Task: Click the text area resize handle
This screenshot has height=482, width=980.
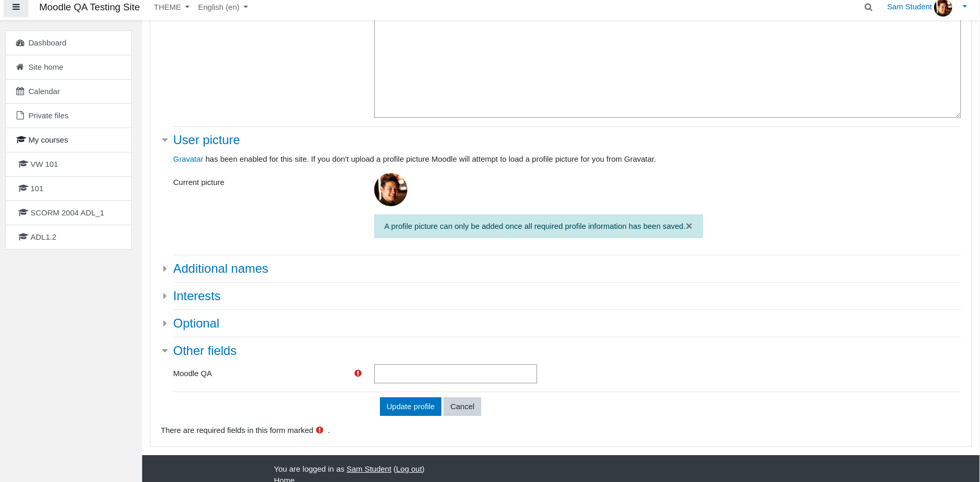Action: click(958, 115)
